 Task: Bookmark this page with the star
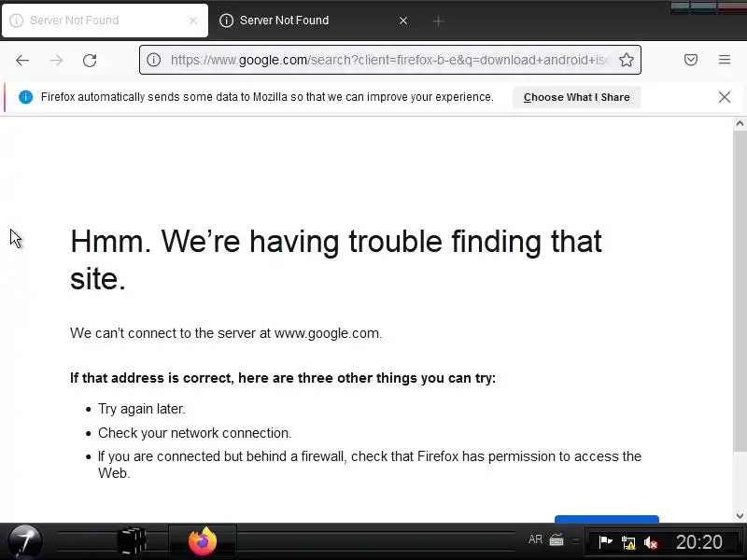click(x=626, y=60)
